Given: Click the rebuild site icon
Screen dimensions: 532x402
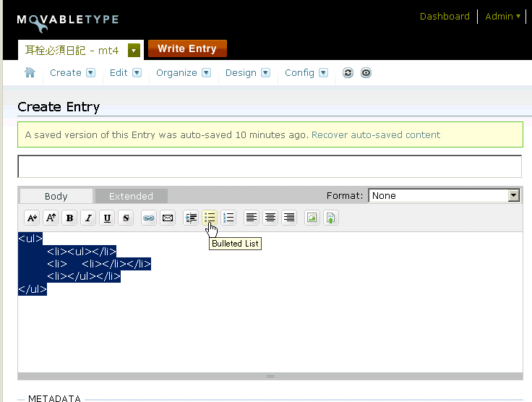Looking at the screenshot, I should [348, 72].
